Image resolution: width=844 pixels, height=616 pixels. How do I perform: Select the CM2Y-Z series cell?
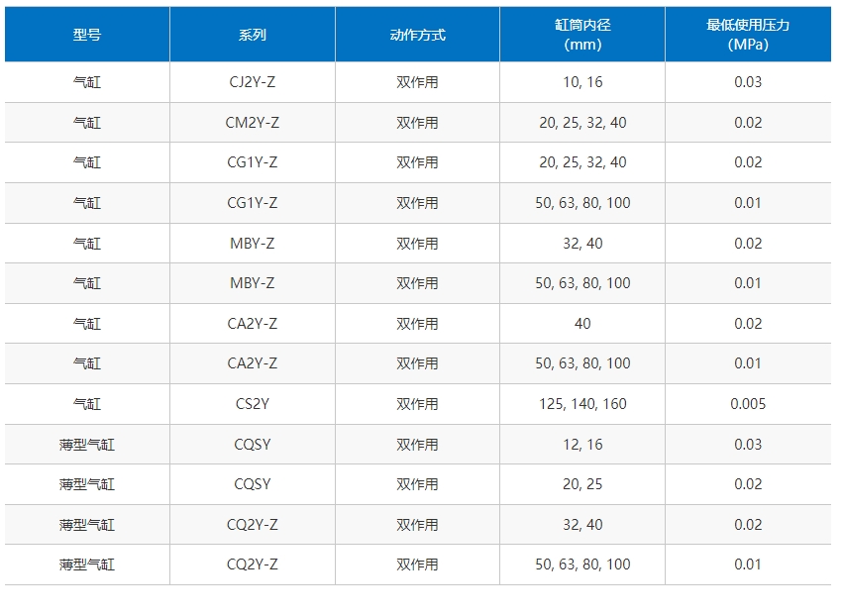(253, 122)
